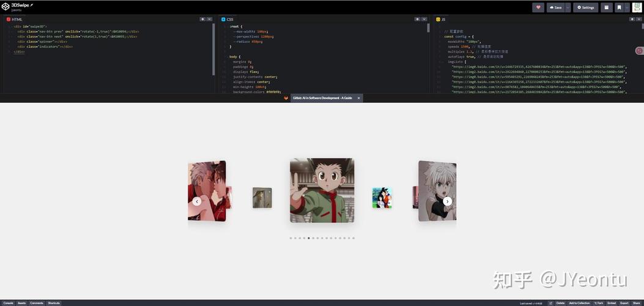The image size is (644, 306).
Task: Go to previous slide arrow
Action: (x=197, y=201)
